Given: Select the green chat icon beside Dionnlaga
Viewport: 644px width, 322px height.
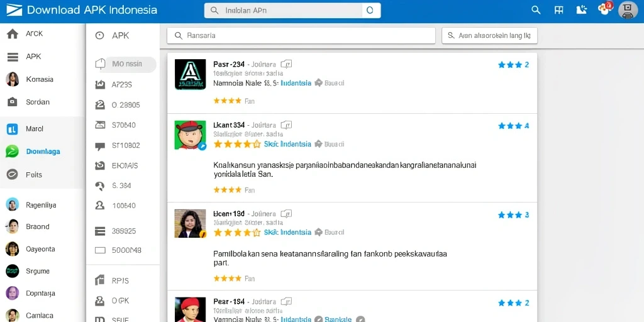Looking at the screenshot, I should [13, 152].
